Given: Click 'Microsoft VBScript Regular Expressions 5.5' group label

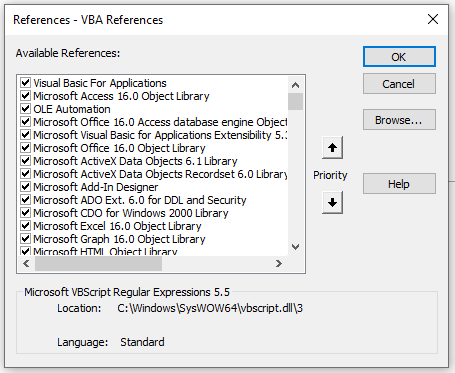Looking at the screenshot, I should click(x=127, y=292).
